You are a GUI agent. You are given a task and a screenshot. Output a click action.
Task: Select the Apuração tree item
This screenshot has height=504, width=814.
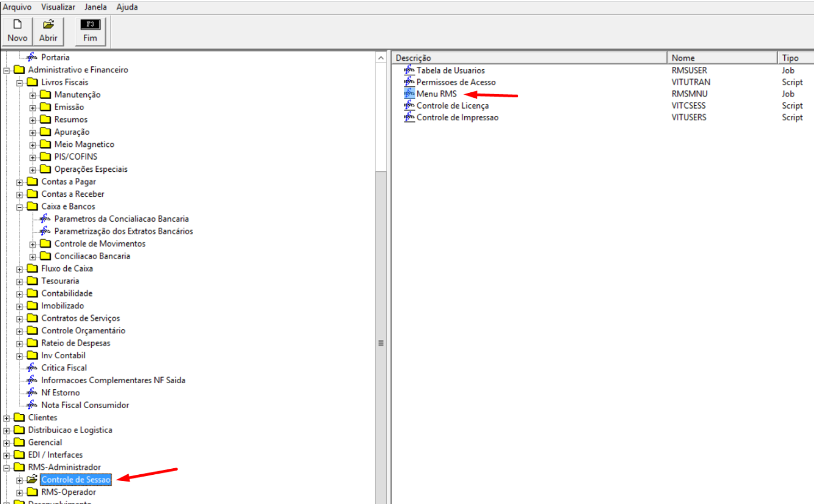[x=72, y=132]
